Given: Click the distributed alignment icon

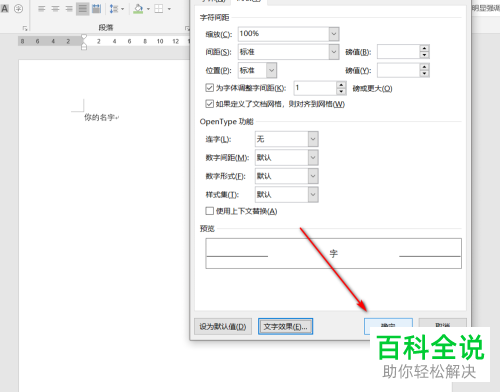Looking at the screenshot, I should (97, 9).
